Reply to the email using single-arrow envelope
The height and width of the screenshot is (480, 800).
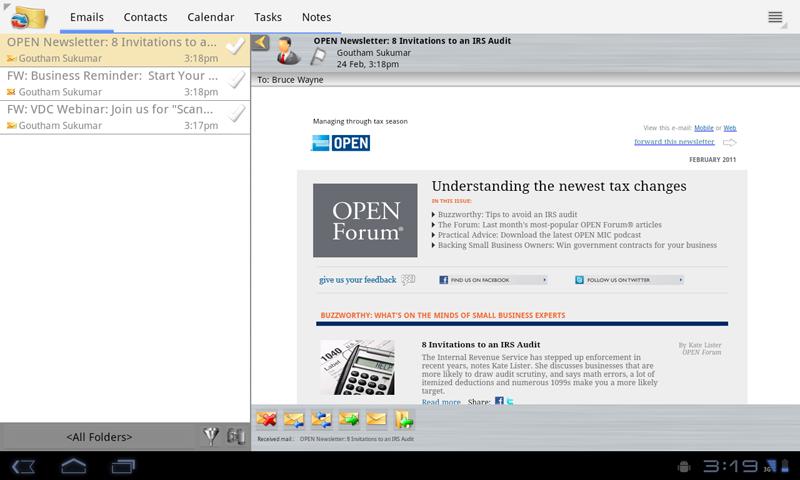click(294, 419)
